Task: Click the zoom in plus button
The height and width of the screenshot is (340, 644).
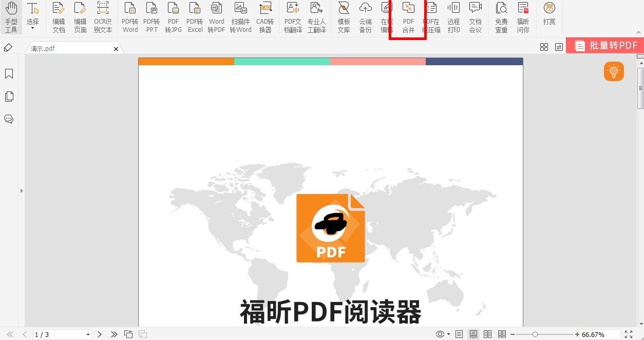Action: click(577, 334)
